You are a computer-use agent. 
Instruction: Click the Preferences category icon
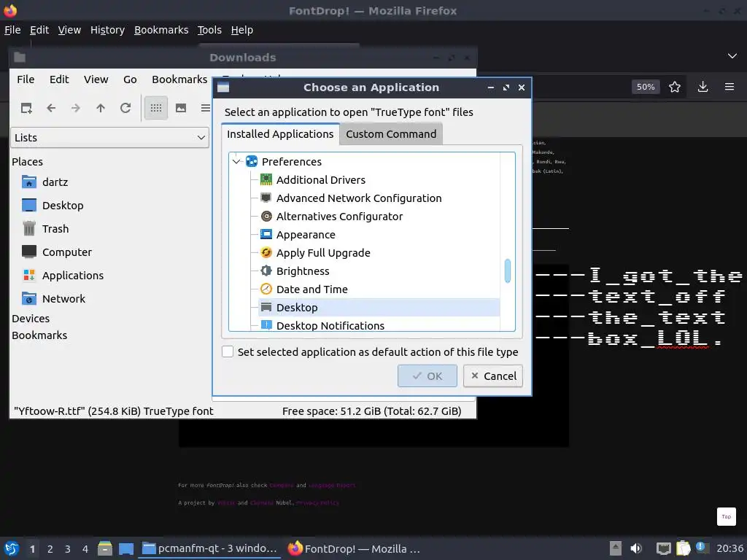(252, 161)
